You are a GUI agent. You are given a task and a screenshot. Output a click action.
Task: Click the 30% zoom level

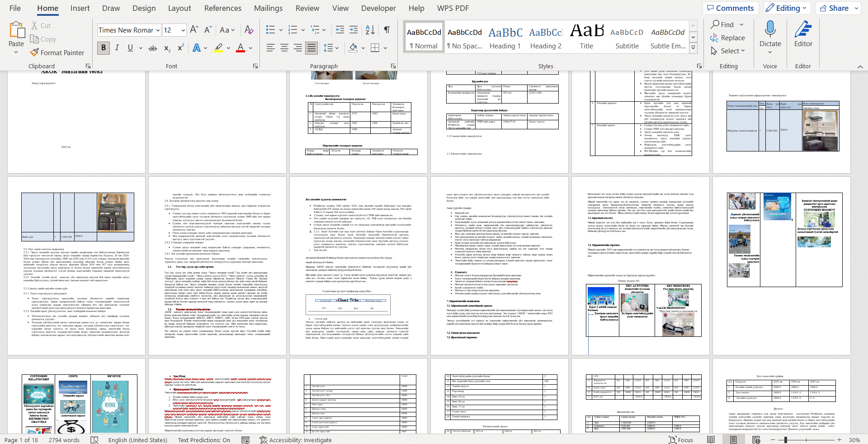(x=854, y=440)
